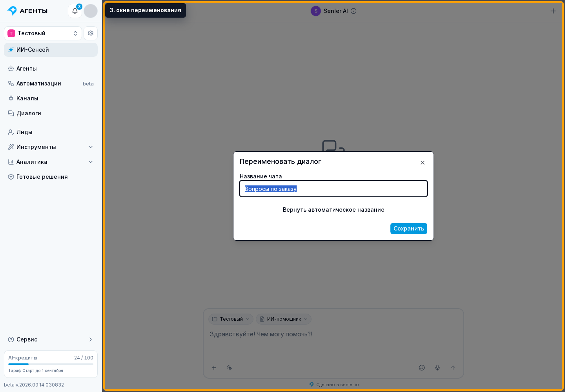
Task: Open Готовые решения section
Action: [x=51, y=177]
